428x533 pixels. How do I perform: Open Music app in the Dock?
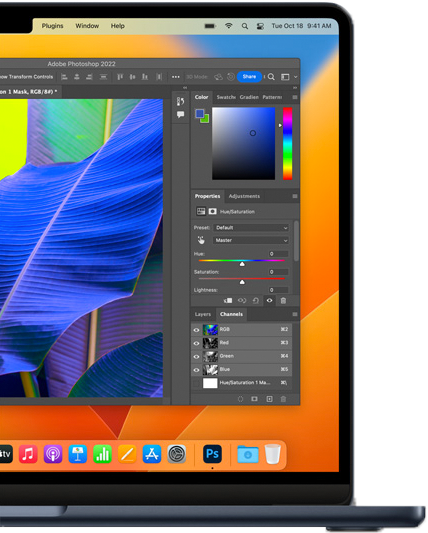[28, 454]
